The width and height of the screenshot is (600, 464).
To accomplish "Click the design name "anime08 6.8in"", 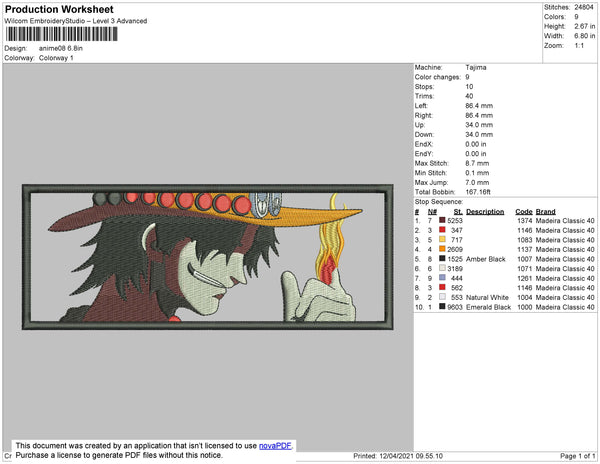I will [61, 48].
